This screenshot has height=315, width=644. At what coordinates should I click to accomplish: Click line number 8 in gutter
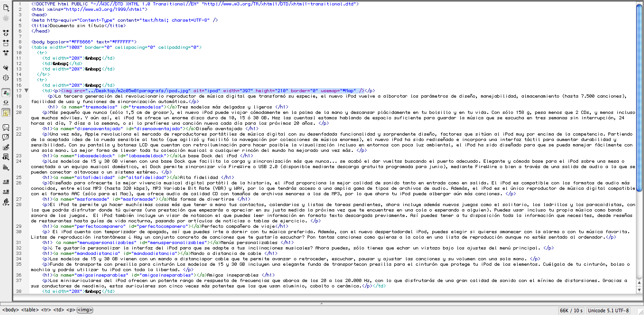click(x=19, y=42)
